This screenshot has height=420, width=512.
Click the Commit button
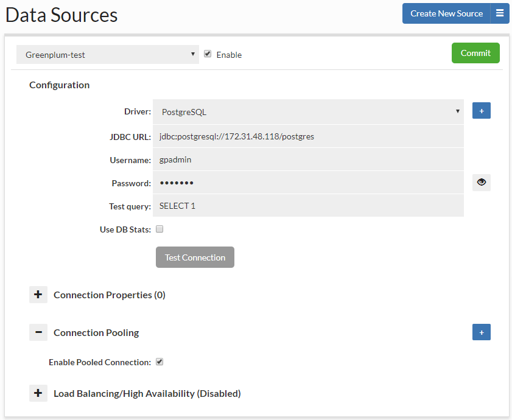click(475, 53)
